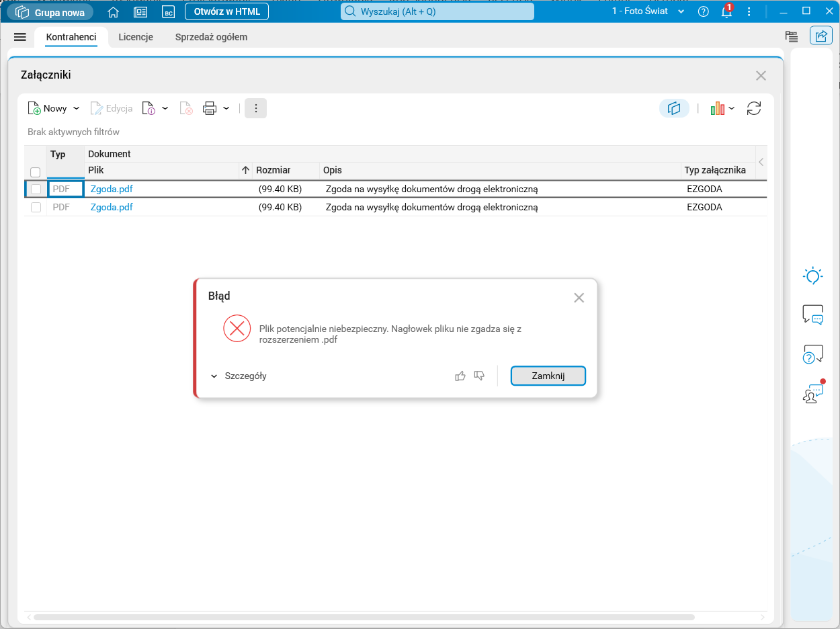Expand the chart dropdown arrow
This screenshot has height=629, width=840.
[x=731, y=108]
